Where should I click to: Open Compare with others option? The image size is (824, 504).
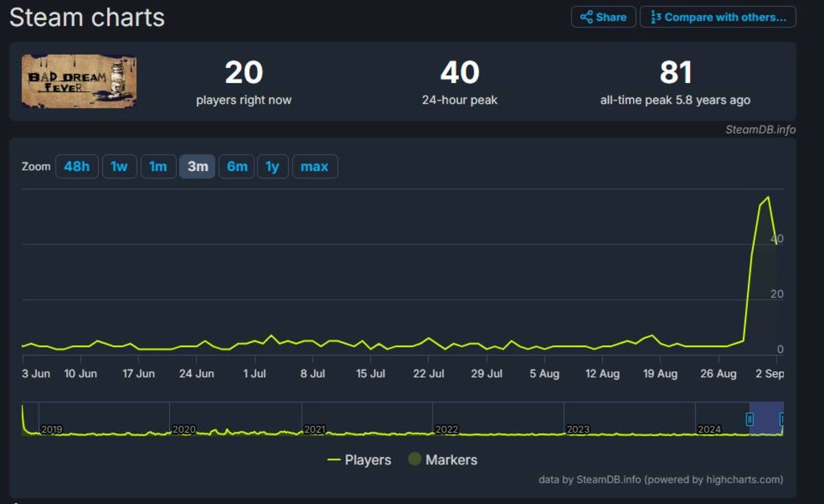click(x=718, y=17)
